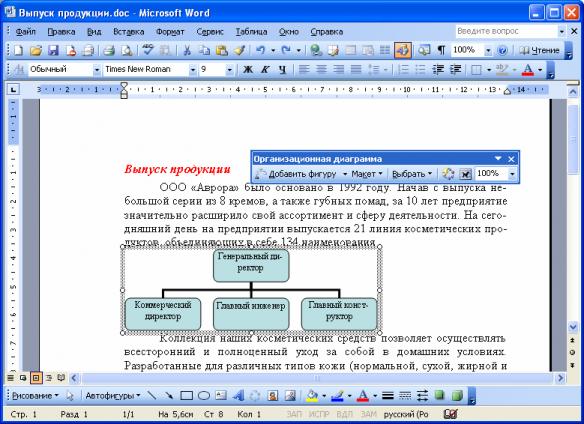584x424 pixels.
Task: Apply line color brush button
Action: coord(337,396)
